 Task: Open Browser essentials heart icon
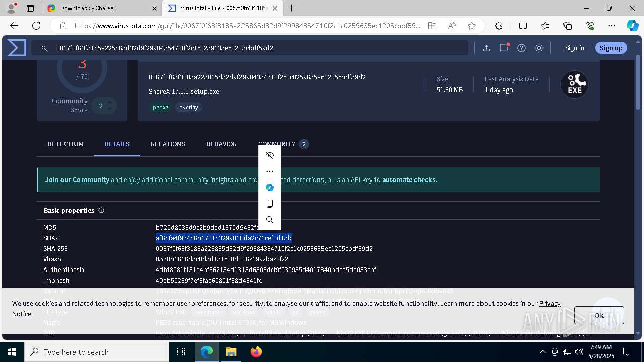click(590, 26)
